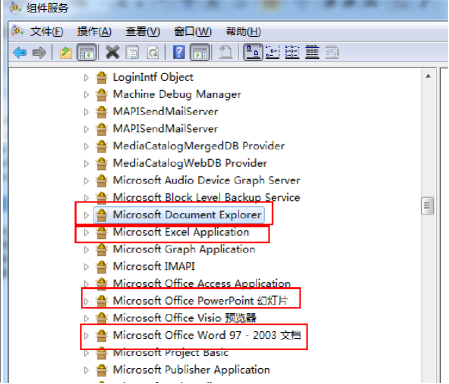Click the Microsoft Document Explorer package icon
The width and height of the screenshot is (449, 384).
point(101,215)
